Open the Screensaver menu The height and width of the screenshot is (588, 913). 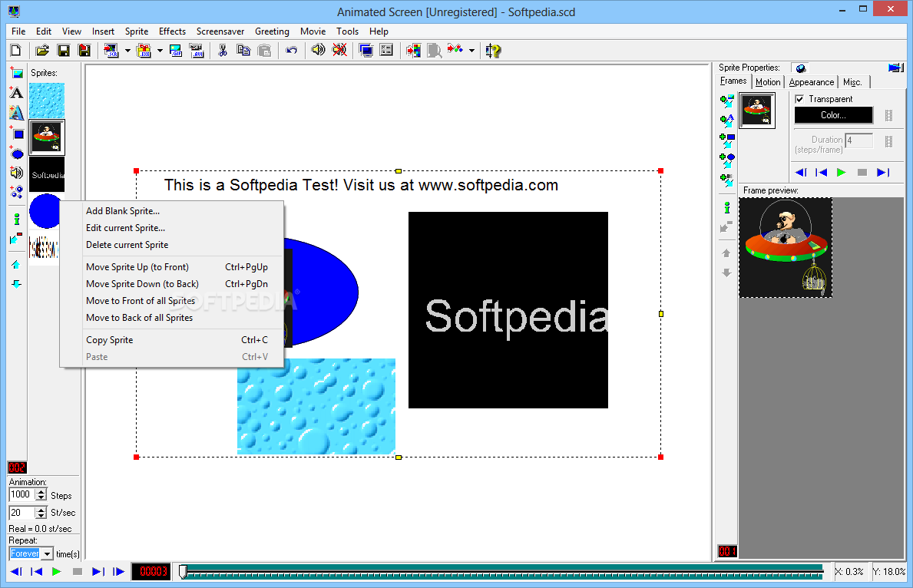(220, 31)
